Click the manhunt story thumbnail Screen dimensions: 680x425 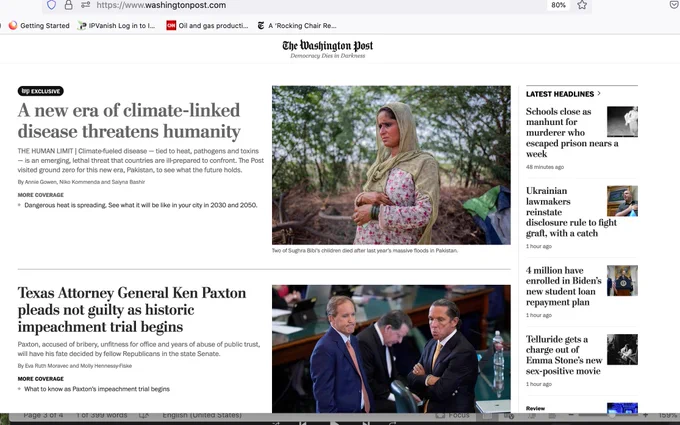point(622,121)
